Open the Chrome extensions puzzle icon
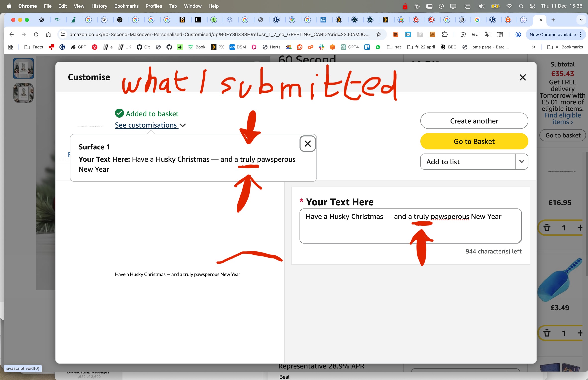Image resolution: width=588 pixels, height=380 pixels. tap(445, 34)
